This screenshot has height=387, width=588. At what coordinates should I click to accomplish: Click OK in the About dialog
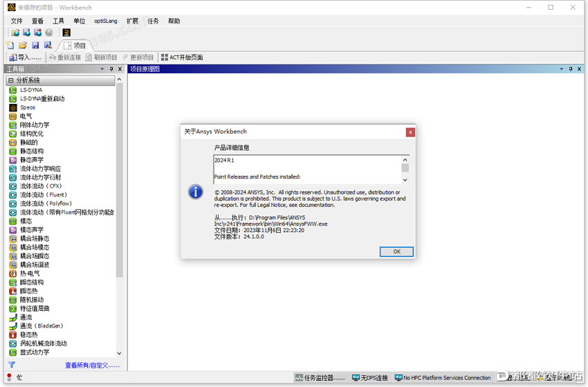point(397,251)
